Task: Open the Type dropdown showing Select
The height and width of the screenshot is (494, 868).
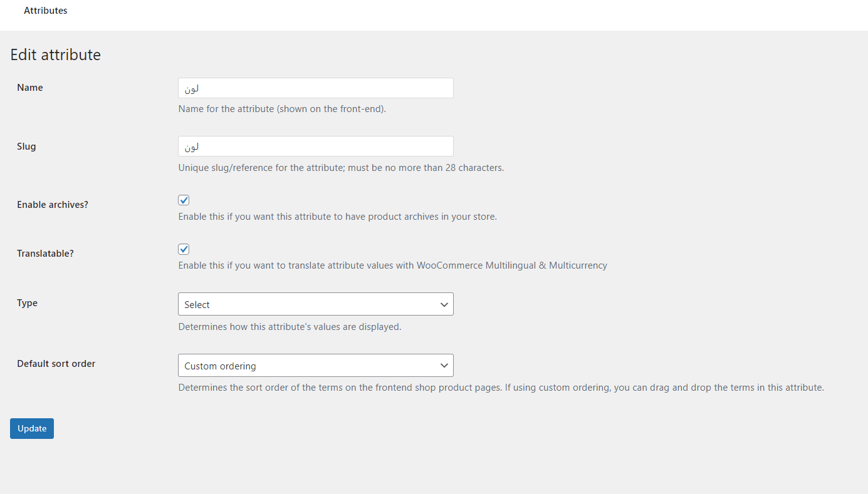Action: pos(316,304)
